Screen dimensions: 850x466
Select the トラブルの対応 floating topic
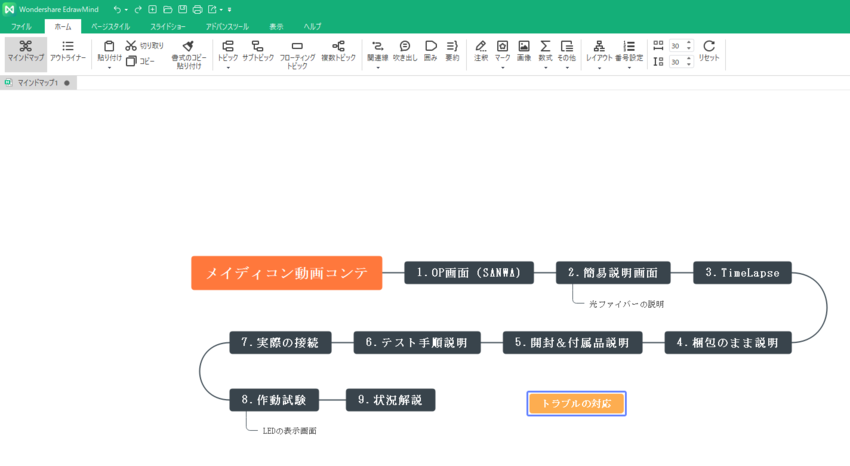point(576,404)
